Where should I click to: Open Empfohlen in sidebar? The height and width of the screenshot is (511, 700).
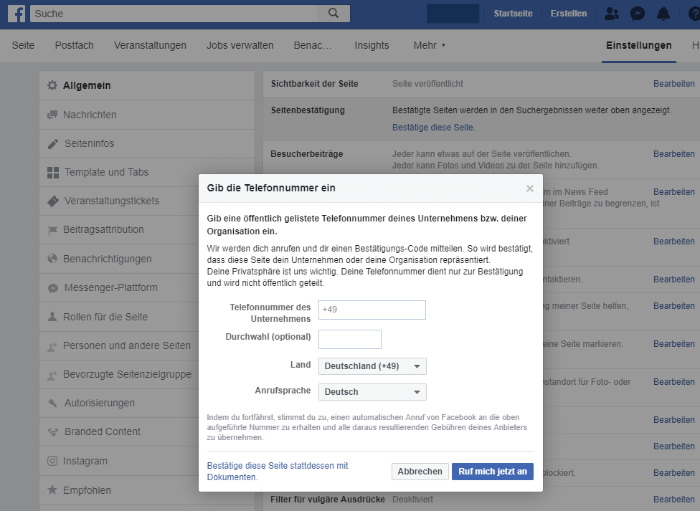pos(119,490)
